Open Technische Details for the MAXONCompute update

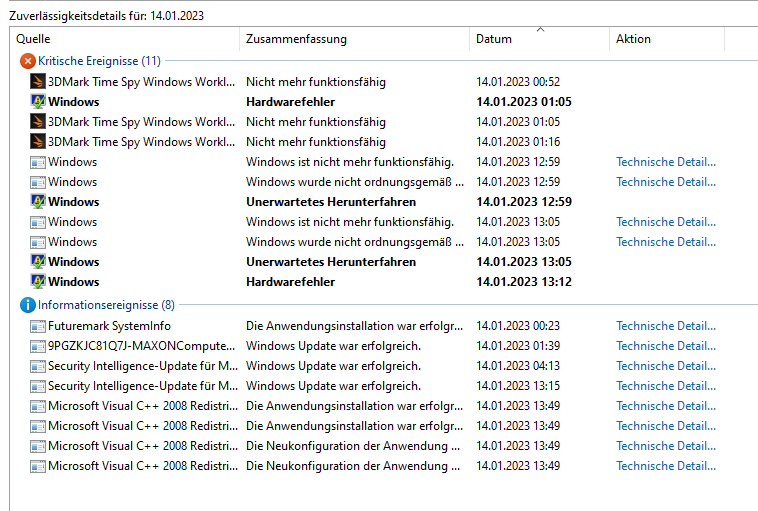(x=666, y=346)
